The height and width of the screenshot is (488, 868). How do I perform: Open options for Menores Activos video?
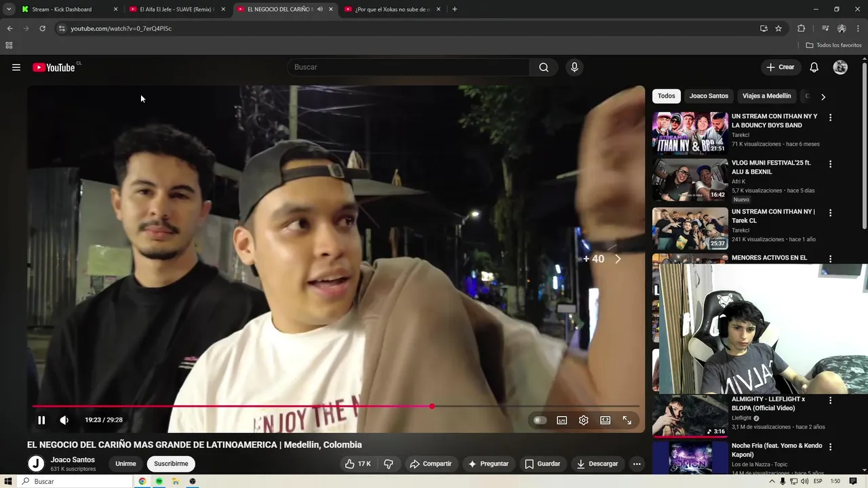pyautogui.click(x=830, y=259)
